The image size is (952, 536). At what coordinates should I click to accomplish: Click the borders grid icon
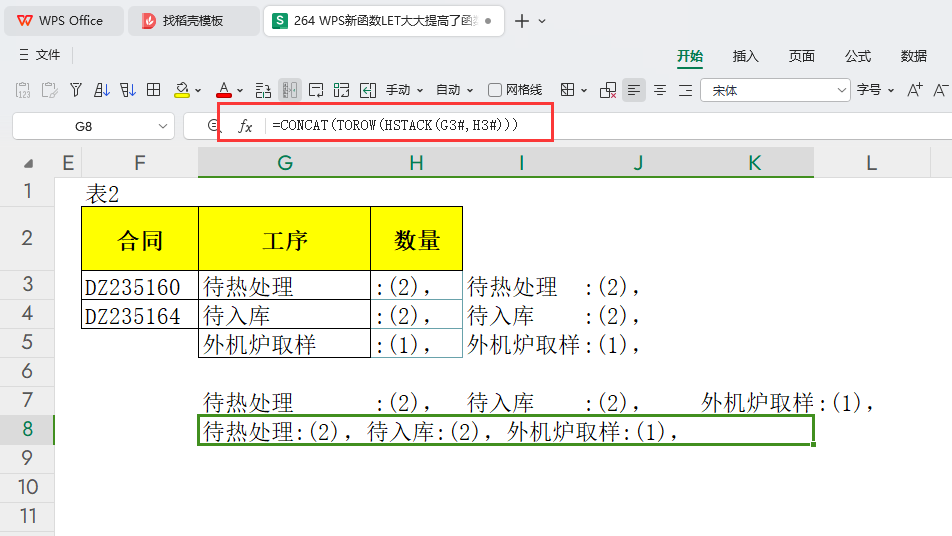coord(567,90)
